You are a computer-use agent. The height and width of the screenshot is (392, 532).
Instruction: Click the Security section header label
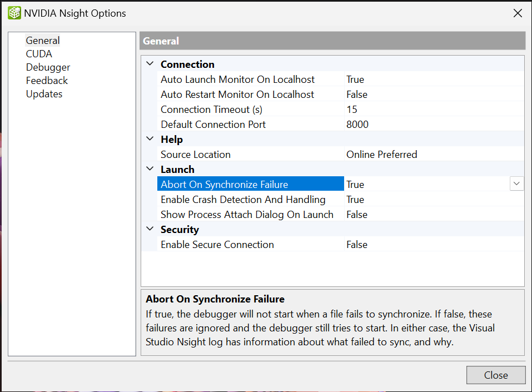(180, 230)
